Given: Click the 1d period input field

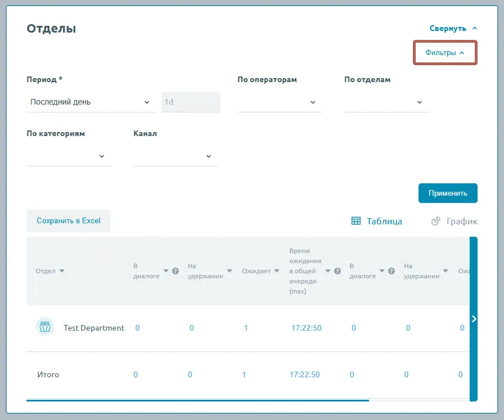Looking at the screenshot, I should click(x=191, y=102).
